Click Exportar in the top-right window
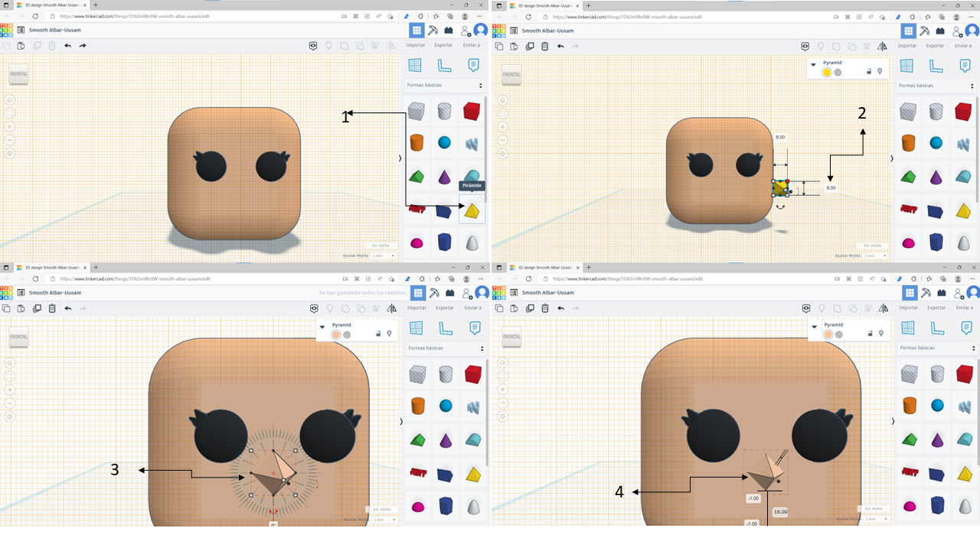Viewport: 980px width, 551px height. click(x=936, y=45)
